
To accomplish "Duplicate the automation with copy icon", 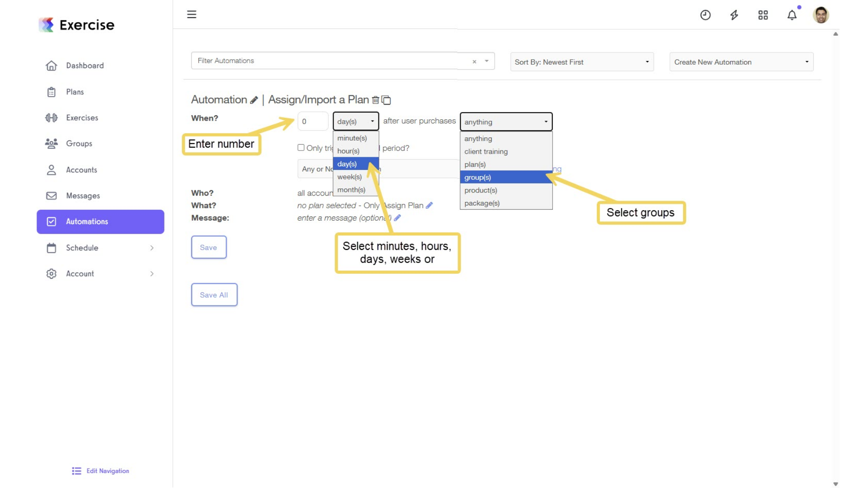I will (386, 100).
